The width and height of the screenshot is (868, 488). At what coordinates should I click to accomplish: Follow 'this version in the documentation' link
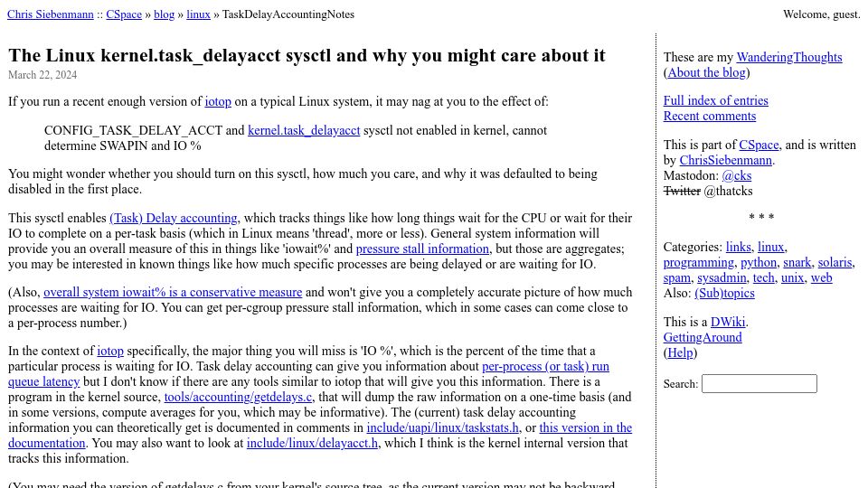coord(586,427)
